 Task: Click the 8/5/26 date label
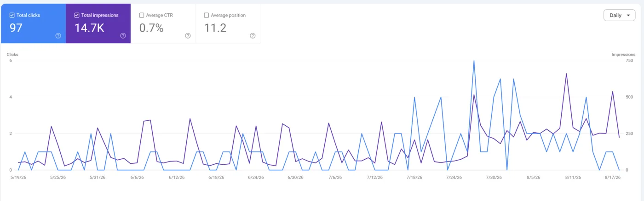tap(534, 177)
